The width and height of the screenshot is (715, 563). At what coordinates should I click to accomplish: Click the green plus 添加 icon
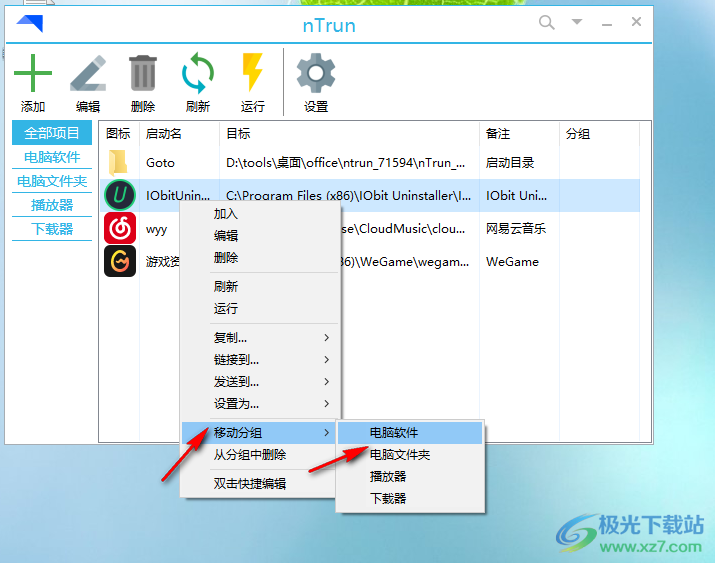click(x=33, y=73)
